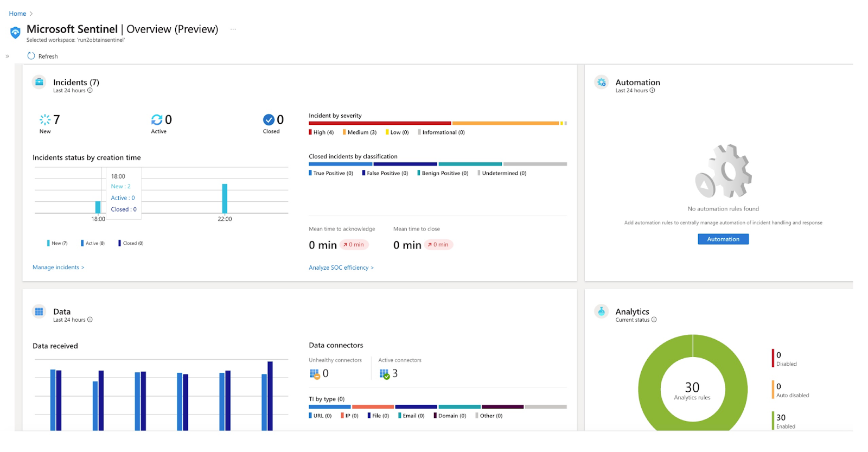Click the 18:00 incident chart bar
This screenshot has width=868, height=452.
coord(98,207)
